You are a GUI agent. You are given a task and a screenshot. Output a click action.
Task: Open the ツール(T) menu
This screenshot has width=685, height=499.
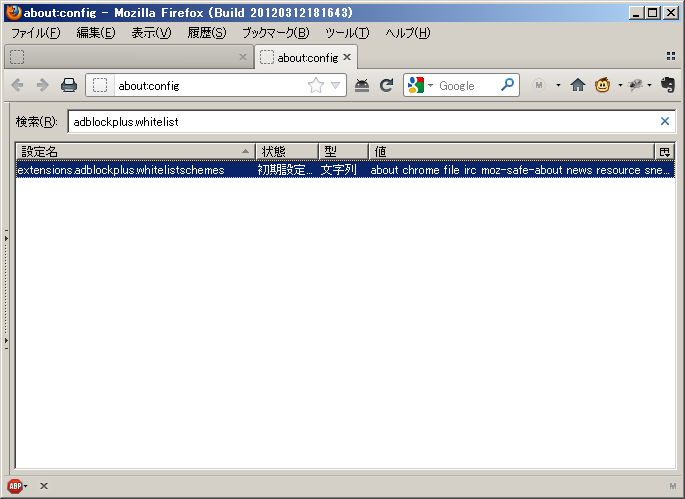point(347,33)
